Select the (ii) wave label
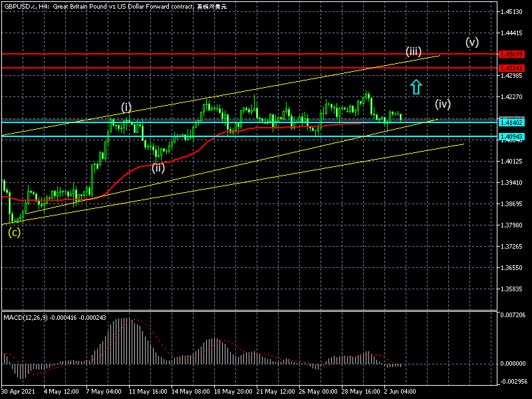 (158, 168)
